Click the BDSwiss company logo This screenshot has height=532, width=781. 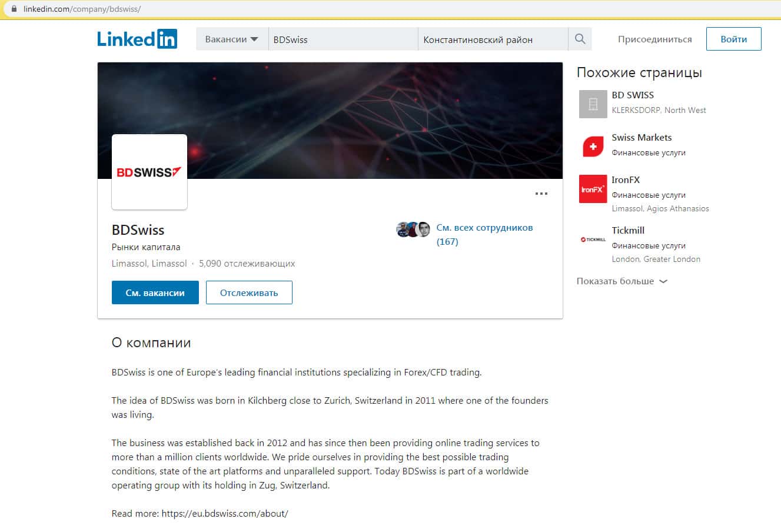(149, 172)
